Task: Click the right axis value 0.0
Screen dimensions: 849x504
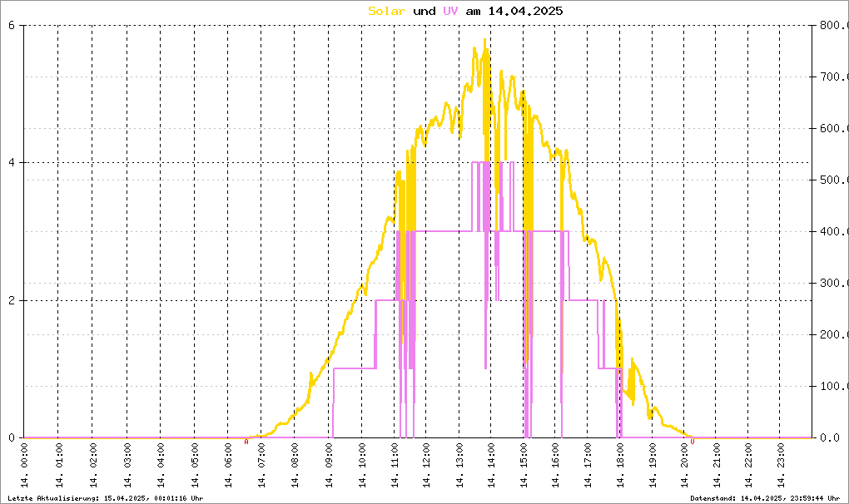Action: tap(830, 438)
